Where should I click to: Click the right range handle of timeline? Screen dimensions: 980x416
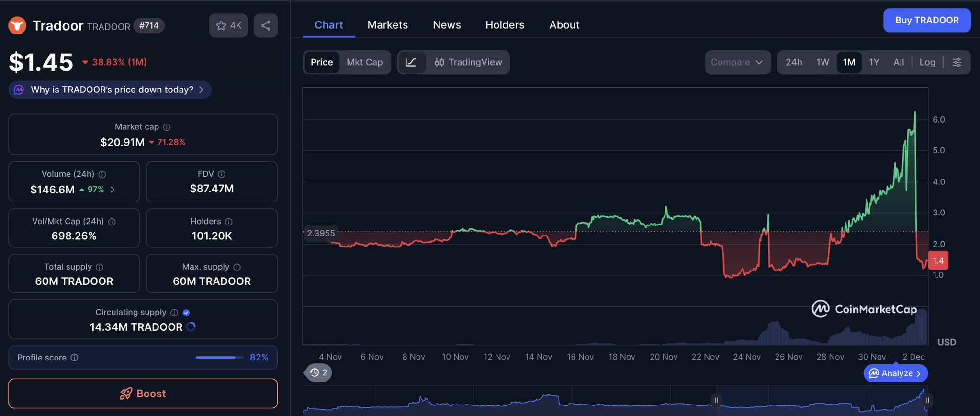927,400
